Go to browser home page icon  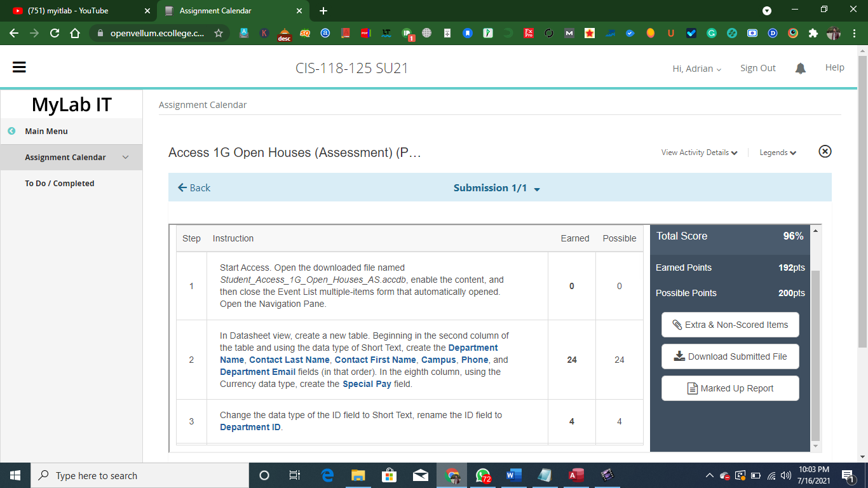[75, 33]
